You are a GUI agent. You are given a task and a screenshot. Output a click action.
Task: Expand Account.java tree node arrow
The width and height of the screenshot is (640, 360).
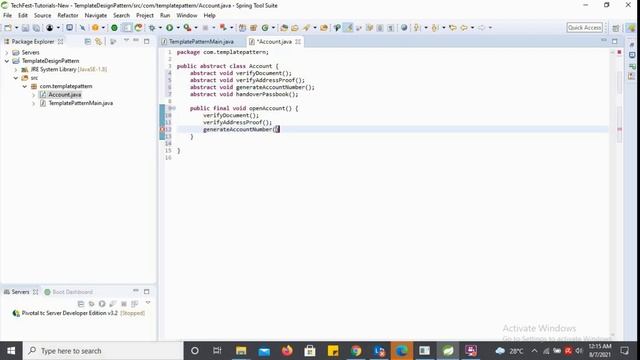[x=33, y=95]
